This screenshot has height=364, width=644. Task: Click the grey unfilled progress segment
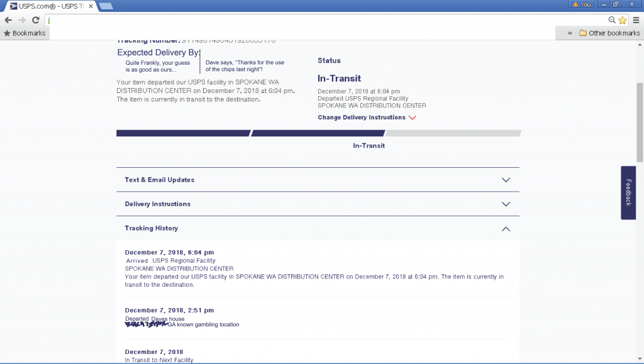453,133
